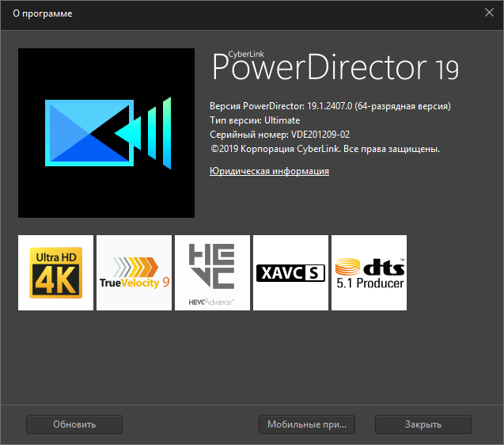Click the Тип версии: Ultimate line
Viewport: 504px width, 445px height.
(x=255, y=120)
